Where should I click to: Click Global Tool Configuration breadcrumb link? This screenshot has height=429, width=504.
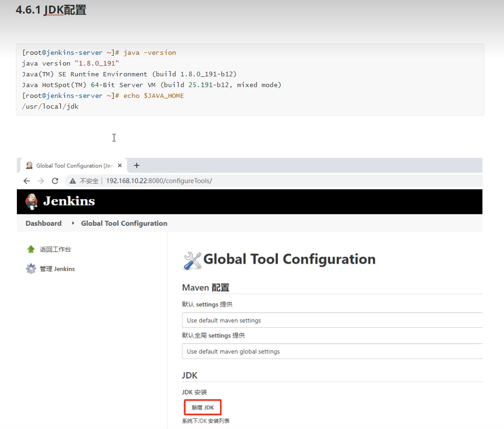point(124,223)
